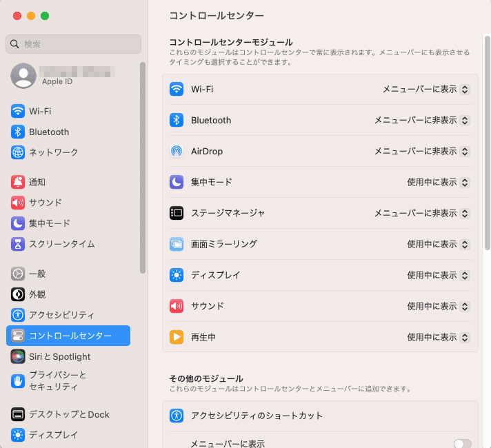
Task: Click the window minimize yellow button
Action: [31, 16]
